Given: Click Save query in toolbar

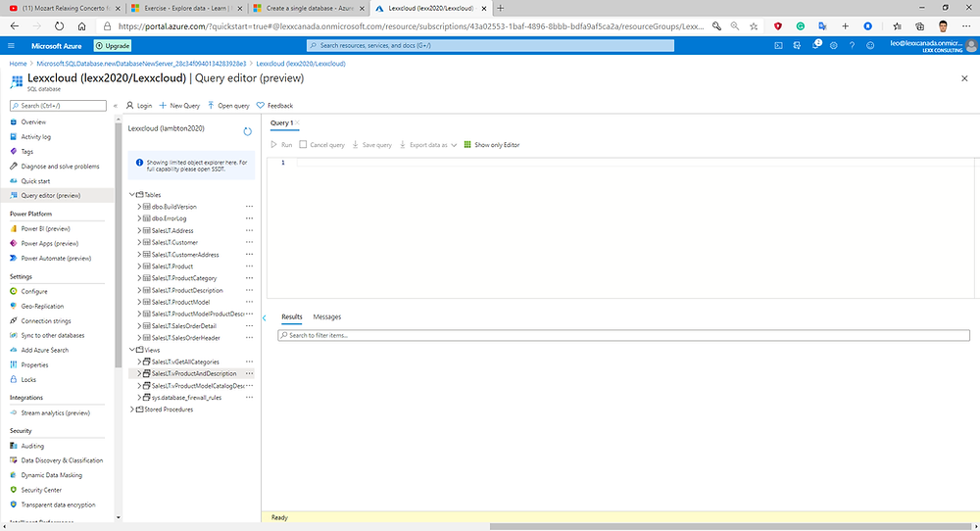Looking at the screenshot, I should coord(371,145).
